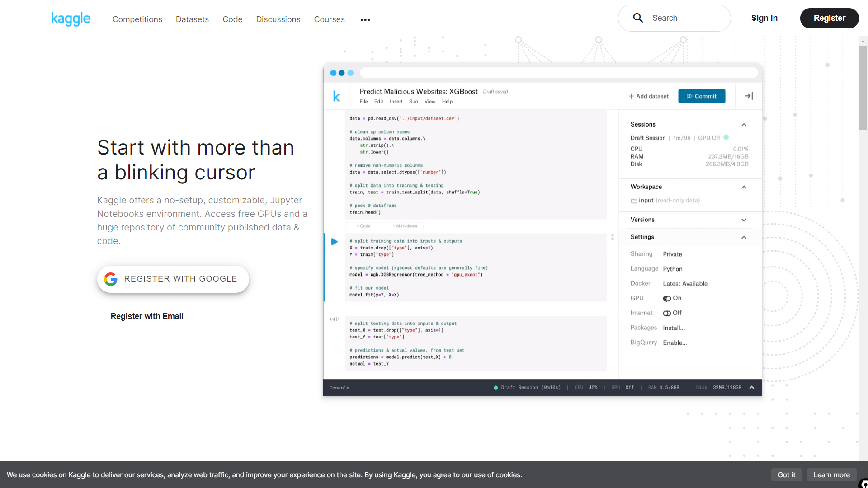
Task: Click the CPU 45% status entry
Action: 586,388
